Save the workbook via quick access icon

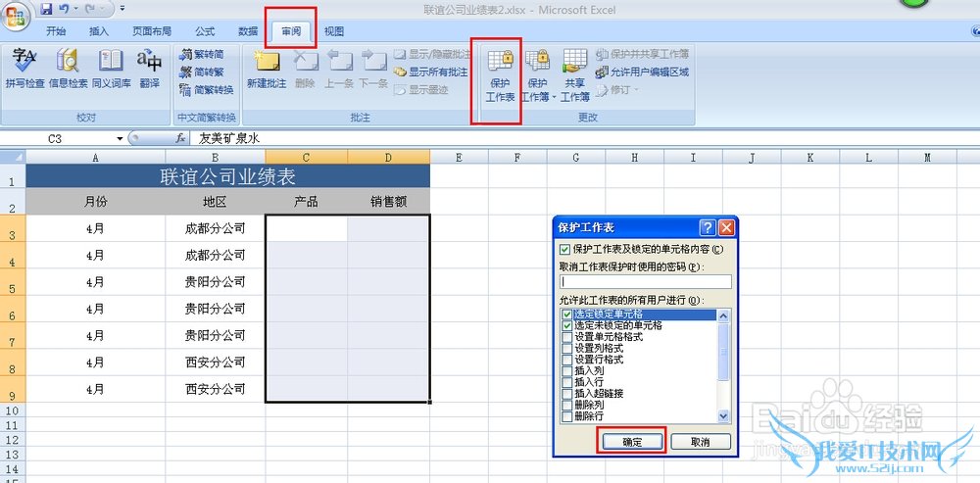click(x=45, y=10)
